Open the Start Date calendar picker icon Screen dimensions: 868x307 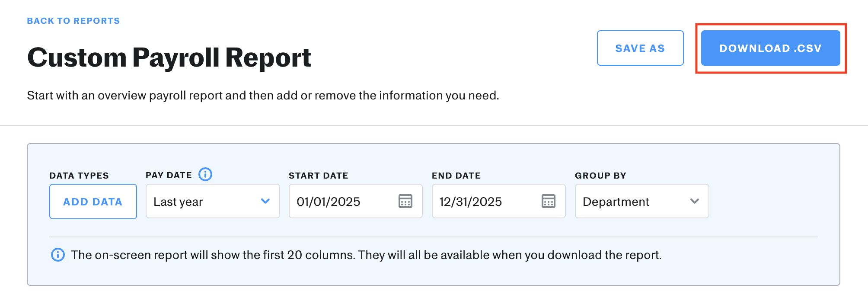(405, 201)
